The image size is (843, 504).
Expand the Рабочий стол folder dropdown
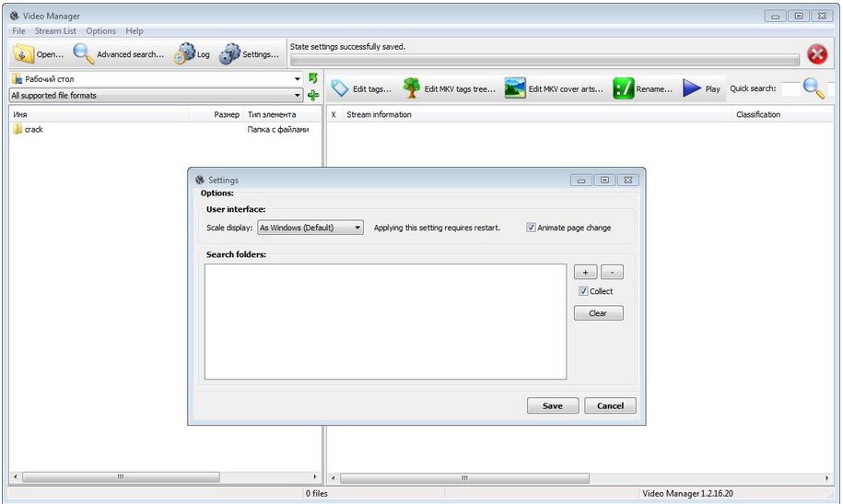(298, 79)
